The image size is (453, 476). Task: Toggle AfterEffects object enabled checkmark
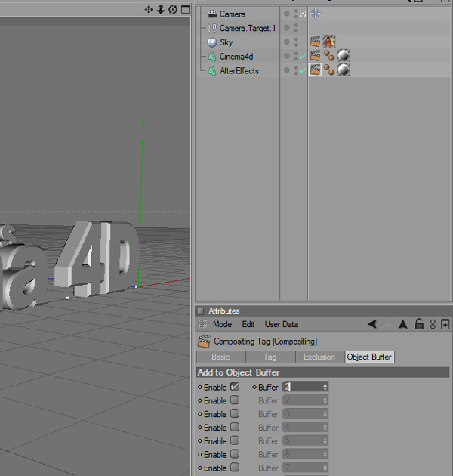303,70
